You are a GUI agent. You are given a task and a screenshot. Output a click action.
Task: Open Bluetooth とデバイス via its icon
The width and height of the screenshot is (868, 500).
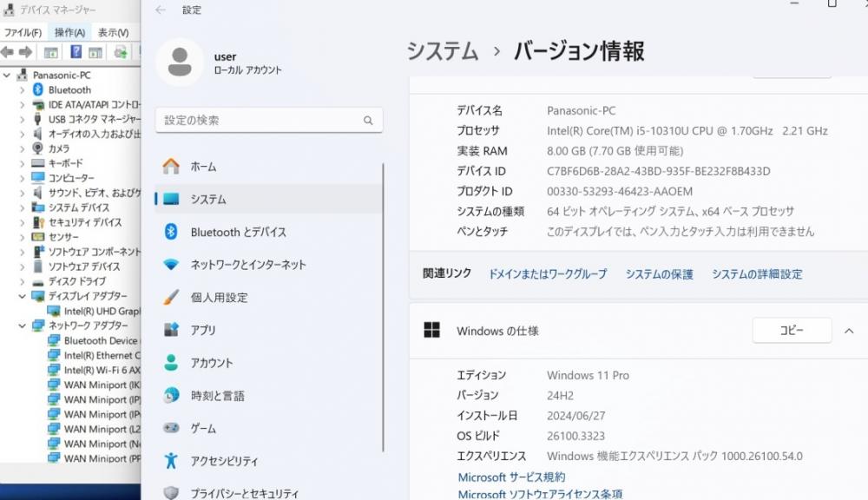pos(171,232)
